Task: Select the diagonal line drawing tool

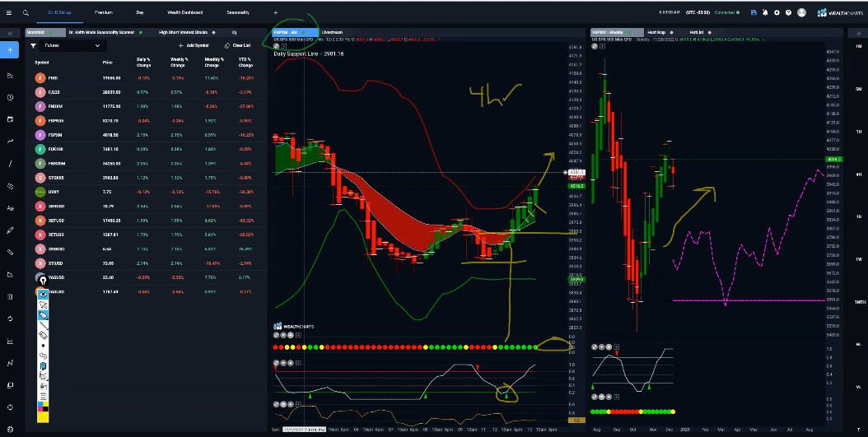Action: point(10,164)
